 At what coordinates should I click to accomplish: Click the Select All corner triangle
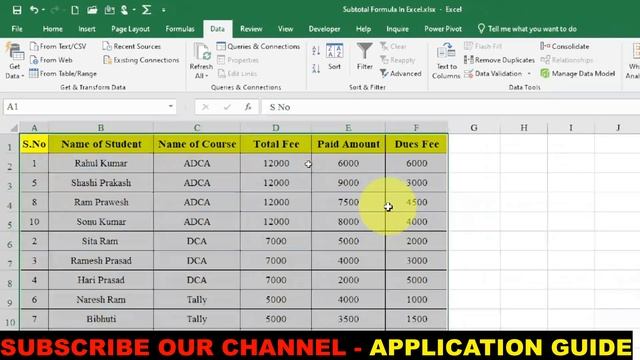[x=13, y=128]
